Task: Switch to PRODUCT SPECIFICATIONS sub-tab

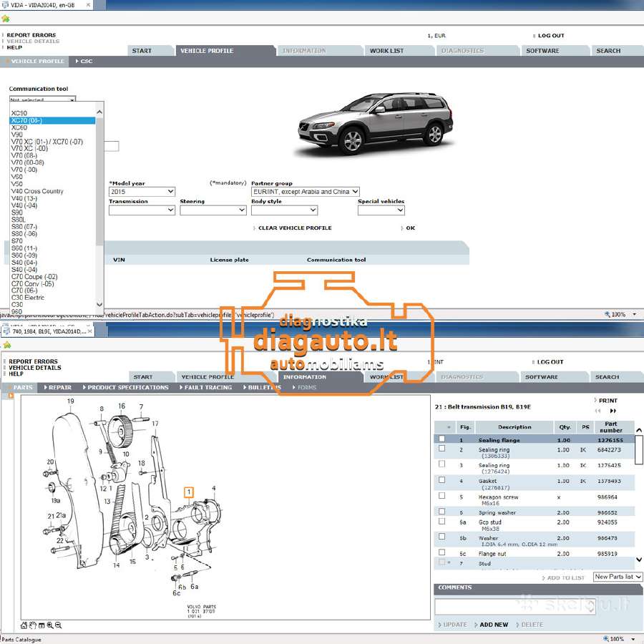Action: click(126, 387)
